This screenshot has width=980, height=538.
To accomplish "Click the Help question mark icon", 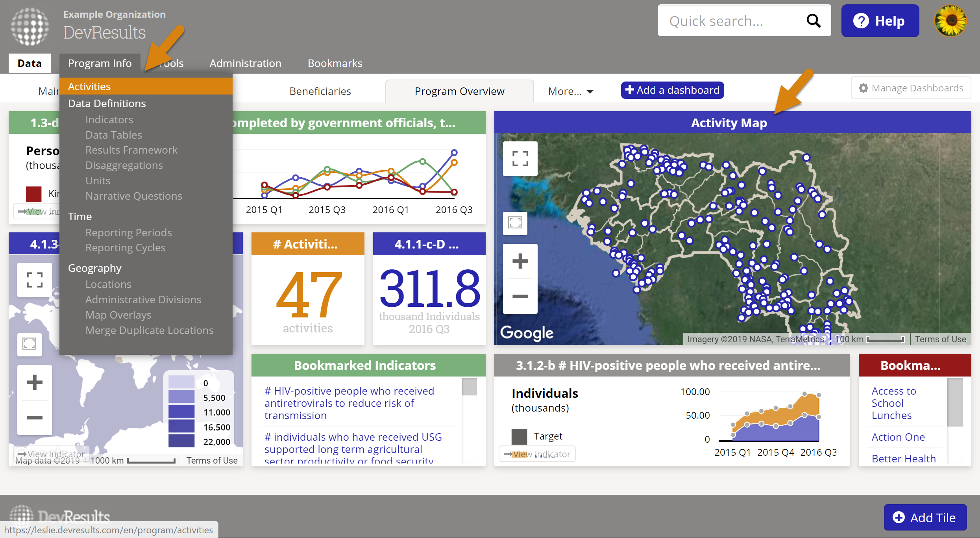I will coord(861,21).
